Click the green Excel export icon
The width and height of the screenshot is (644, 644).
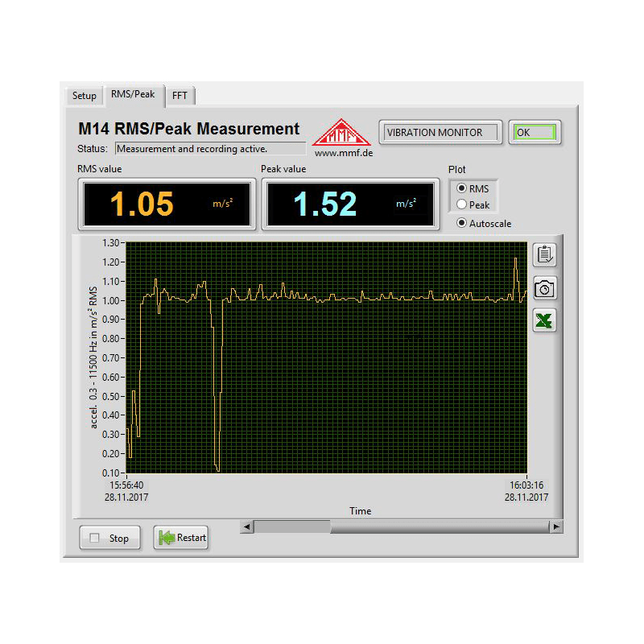point(545,320)
